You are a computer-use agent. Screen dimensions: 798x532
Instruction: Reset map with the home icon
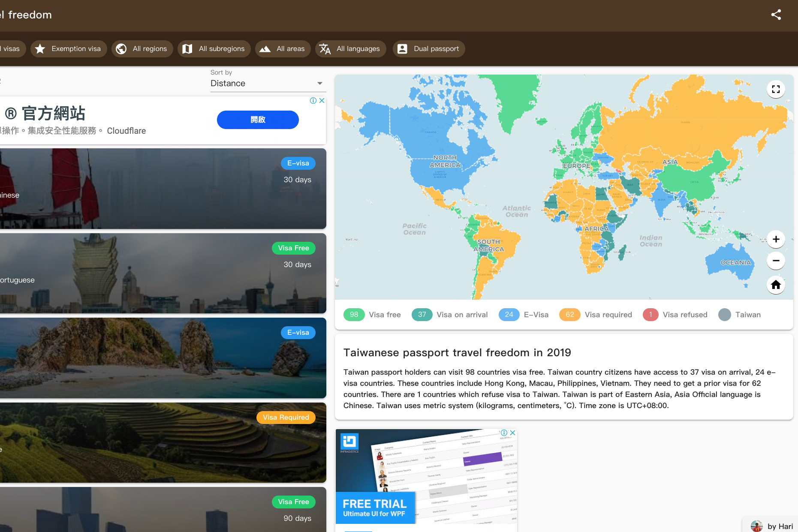pos(776,285)
